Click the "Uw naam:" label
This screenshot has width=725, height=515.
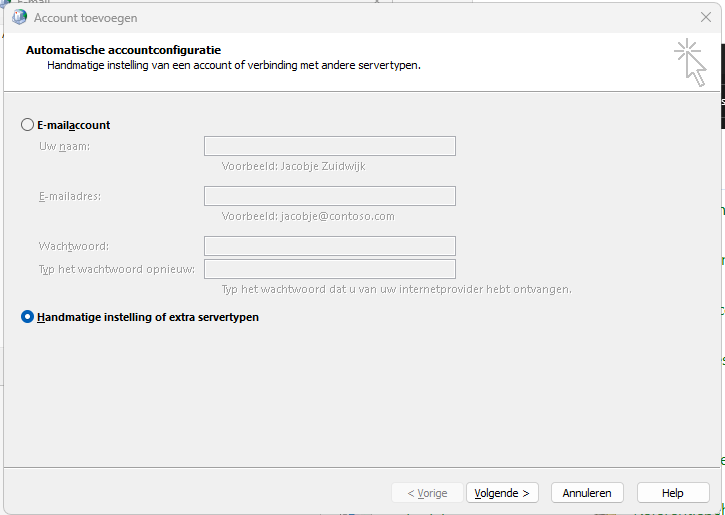coord(64,147)
